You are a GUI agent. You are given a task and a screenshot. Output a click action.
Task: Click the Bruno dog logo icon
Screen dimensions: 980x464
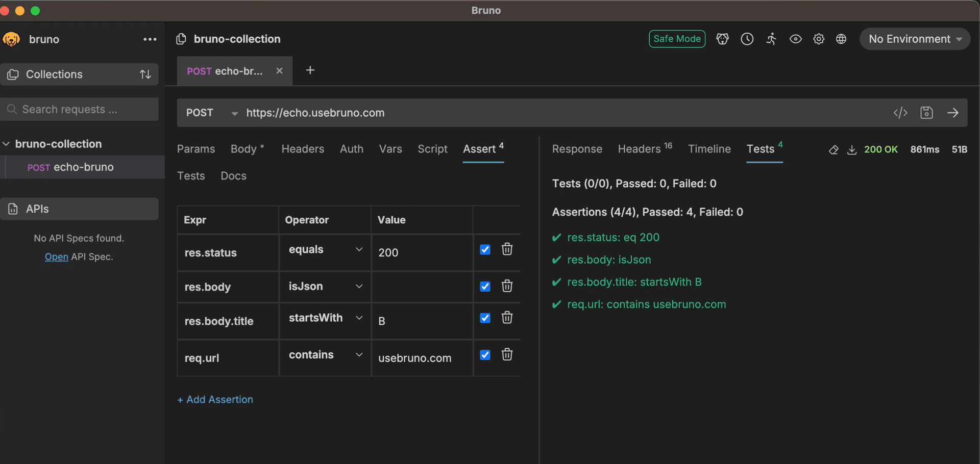(11, 39)
